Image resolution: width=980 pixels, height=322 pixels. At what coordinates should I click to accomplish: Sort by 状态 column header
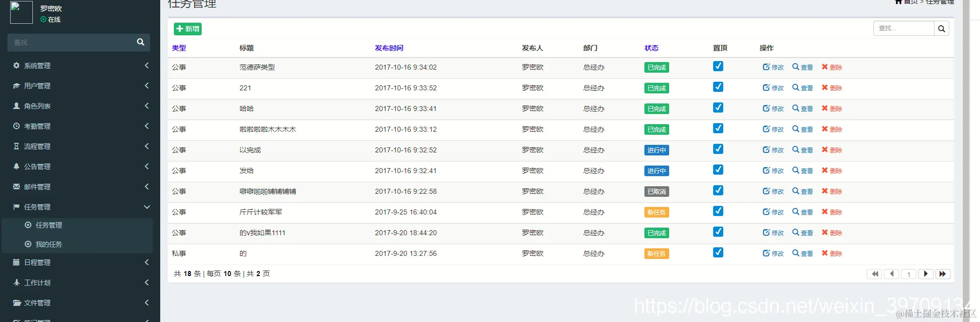click(651, 48)
